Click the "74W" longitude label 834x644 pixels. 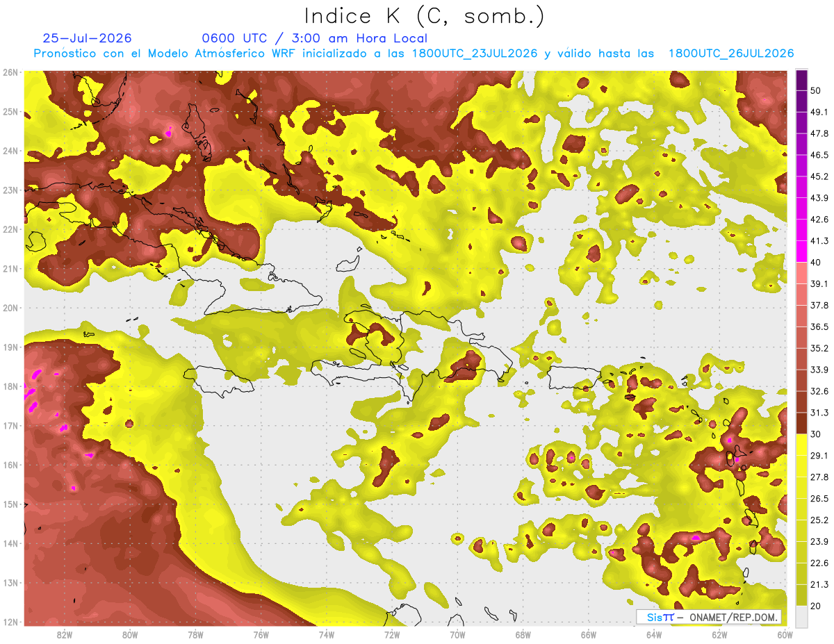tap(327, 634)
